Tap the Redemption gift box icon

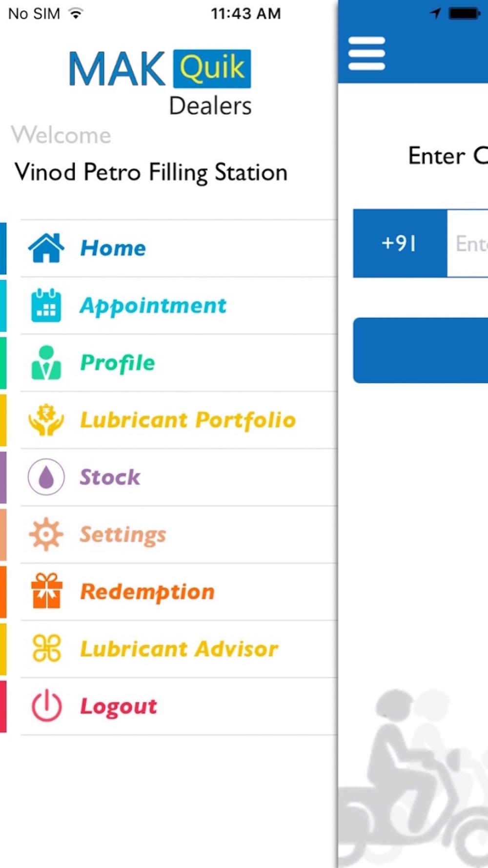click(x=46, y=591)
